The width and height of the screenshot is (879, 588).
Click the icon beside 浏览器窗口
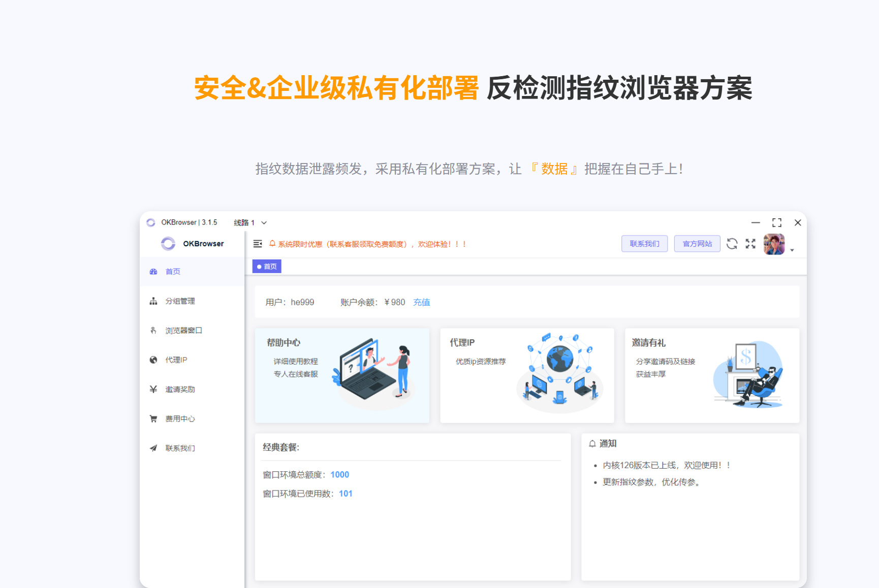coord(153,331)
